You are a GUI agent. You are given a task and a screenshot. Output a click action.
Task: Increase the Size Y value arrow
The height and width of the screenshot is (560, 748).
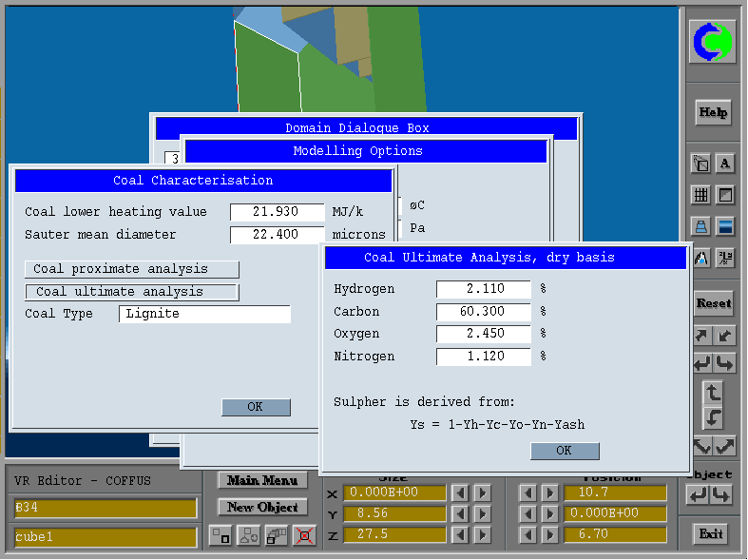[x=483, y=513]
